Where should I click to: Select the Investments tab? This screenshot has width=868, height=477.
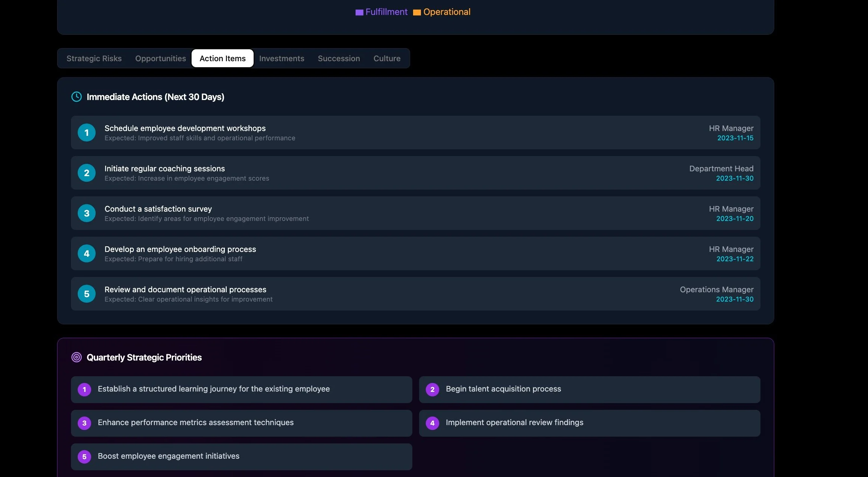pyautogui.click(x=282, y=59)
